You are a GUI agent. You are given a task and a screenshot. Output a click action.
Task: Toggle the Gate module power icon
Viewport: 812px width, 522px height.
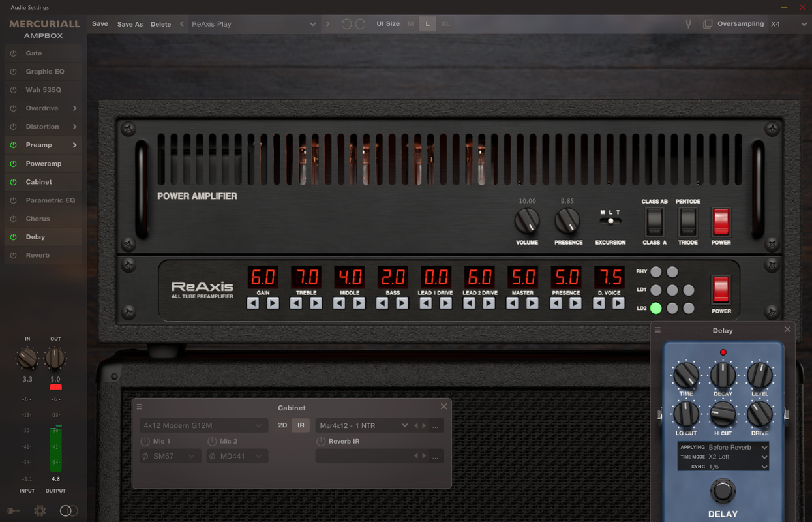point(13,54)
